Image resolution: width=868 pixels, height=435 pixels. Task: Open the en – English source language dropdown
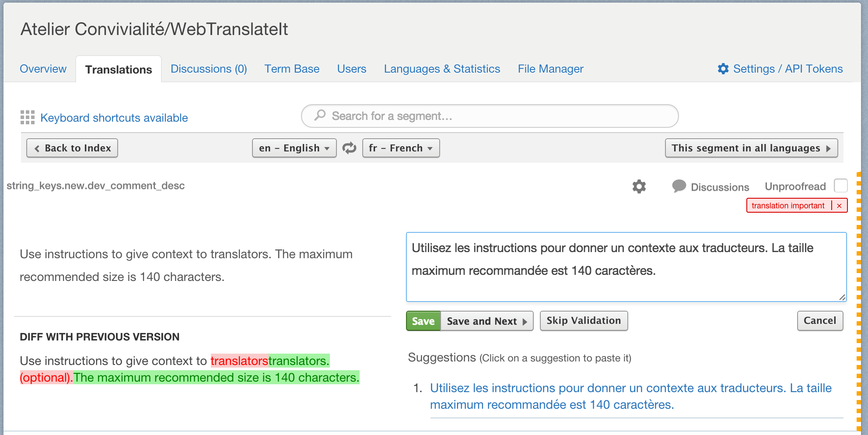pyautogui.click(x=294, y=148)
